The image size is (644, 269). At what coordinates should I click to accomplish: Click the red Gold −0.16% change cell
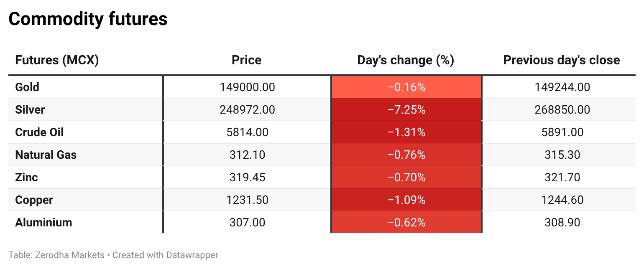click(x=406, y=87)
